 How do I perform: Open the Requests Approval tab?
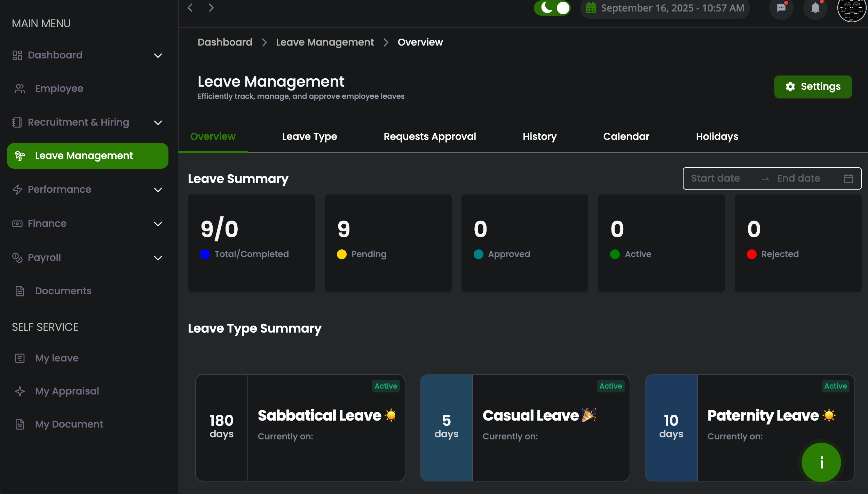(x=430, y=137)
